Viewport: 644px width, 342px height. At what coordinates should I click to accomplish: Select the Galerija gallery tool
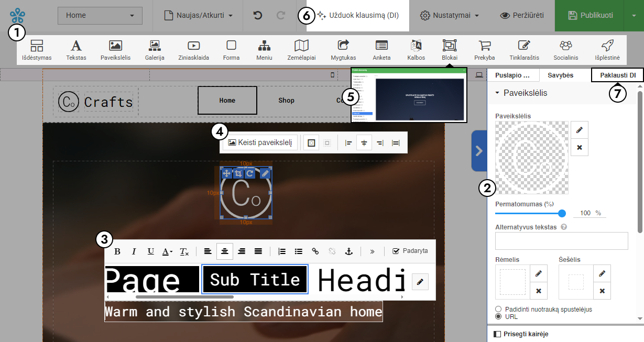point(155,50)
